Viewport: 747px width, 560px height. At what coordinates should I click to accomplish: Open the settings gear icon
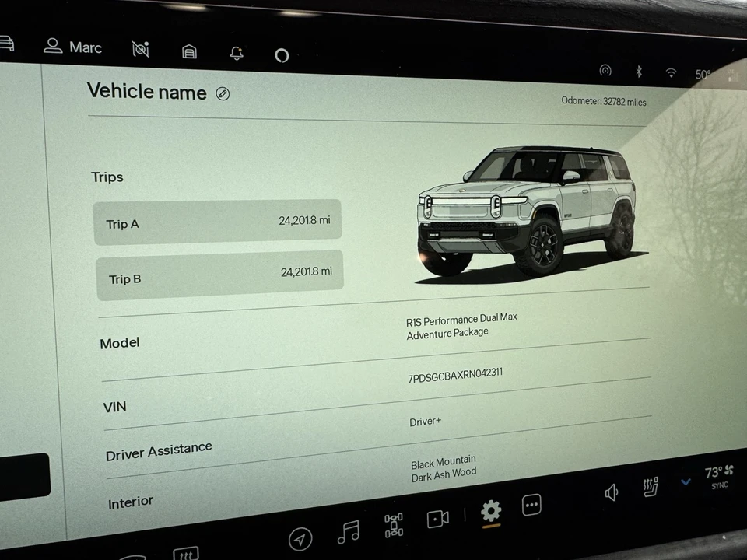coord(491,511)
